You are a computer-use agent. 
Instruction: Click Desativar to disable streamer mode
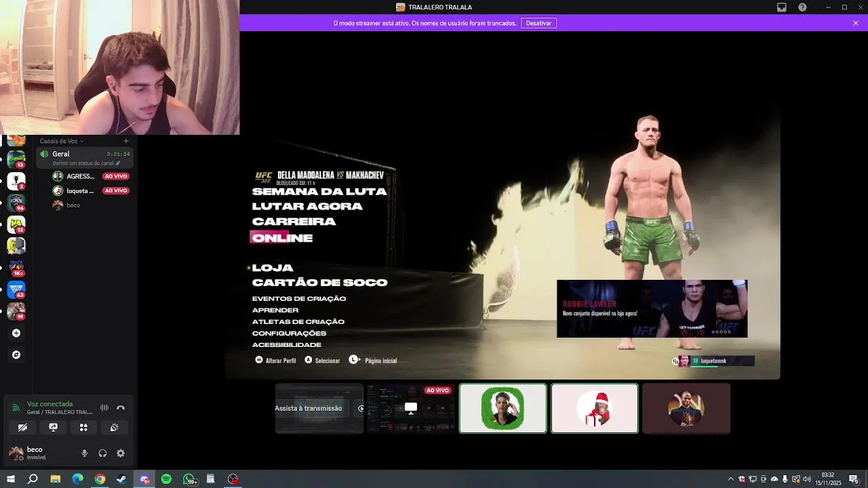point(538,23)
